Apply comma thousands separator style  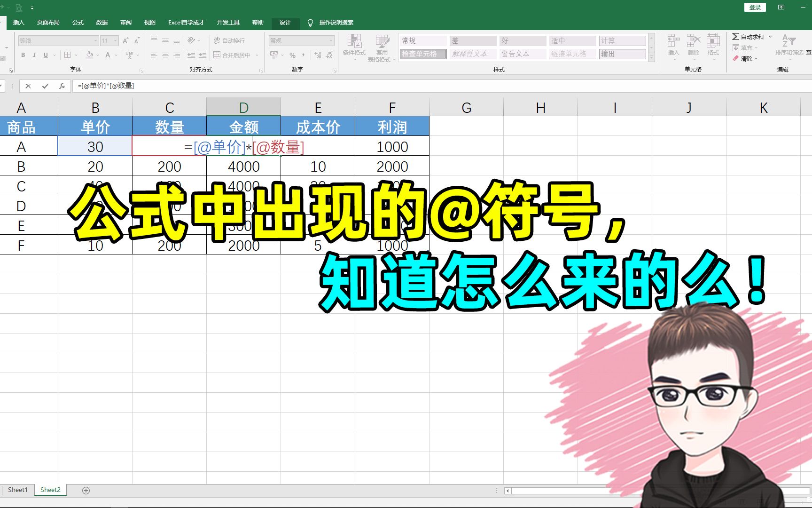click(304, 55)
